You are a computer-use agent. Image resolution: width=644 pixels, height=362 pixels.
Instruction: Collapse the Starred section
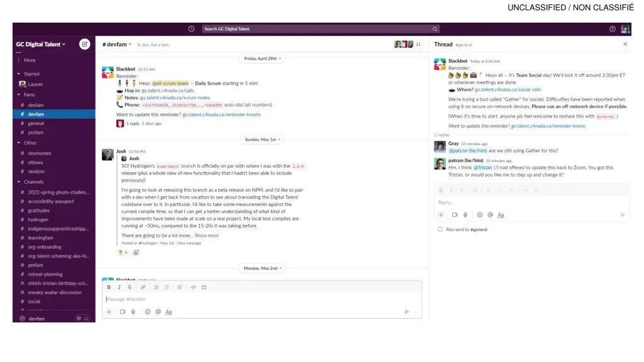pos(18,74)
